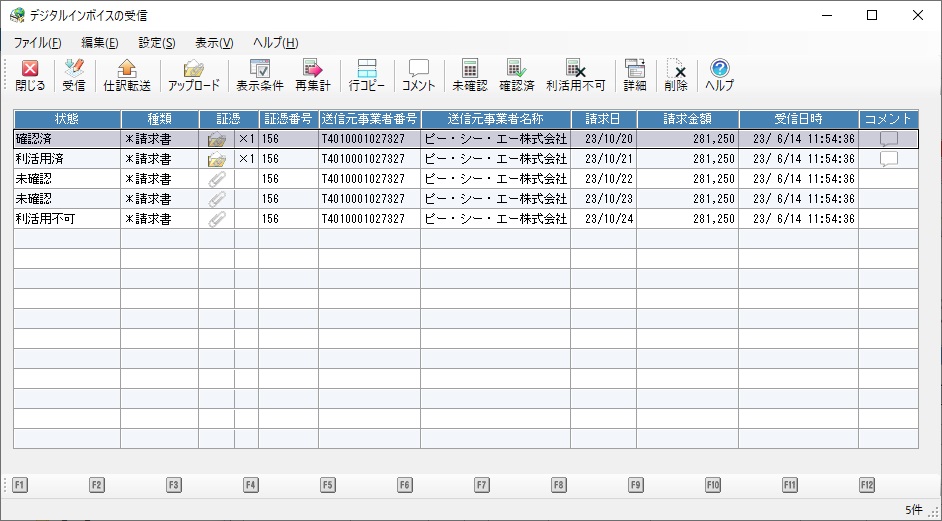This screenshot has height=521, width=942.
Task: Open the ファイル(F) menu
Action: (x=37, y=43)
